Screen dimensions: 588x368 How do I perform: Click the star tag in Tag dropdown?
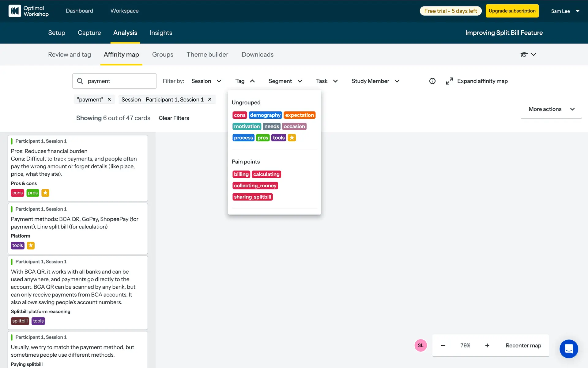point(292,138)
